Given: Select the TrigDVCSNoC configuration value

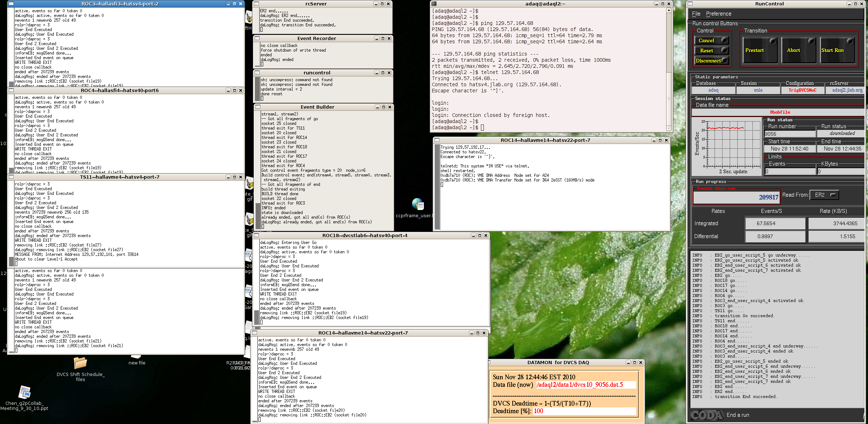Looking at the screenshot, I should 802,90.
